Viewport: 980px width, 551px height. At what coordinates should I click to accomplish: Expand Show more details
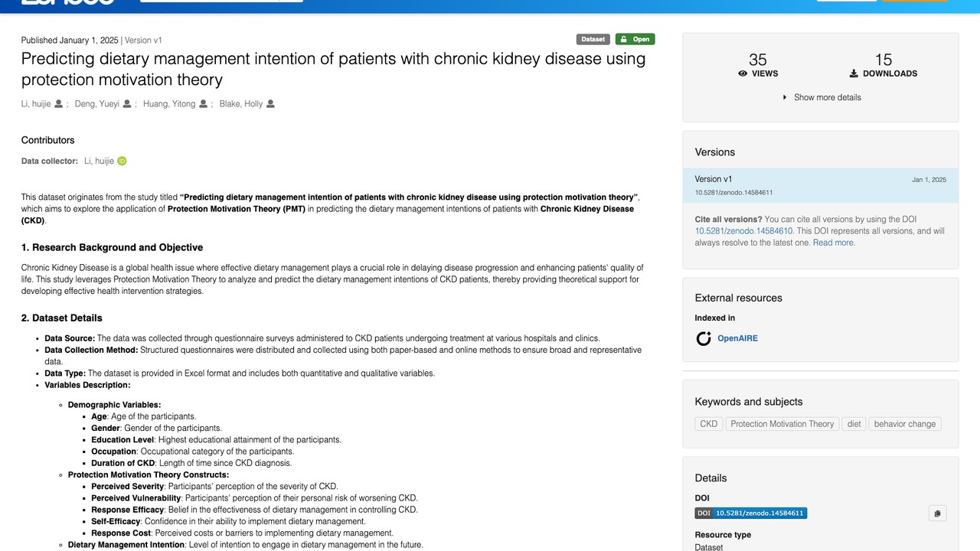pos(821,97)
